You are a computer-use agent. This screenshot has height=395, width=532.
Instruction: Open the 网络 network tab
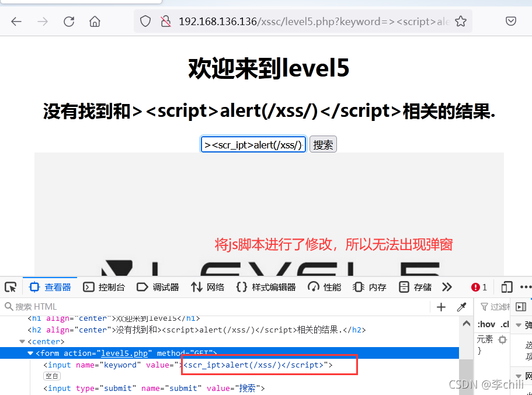207,287
